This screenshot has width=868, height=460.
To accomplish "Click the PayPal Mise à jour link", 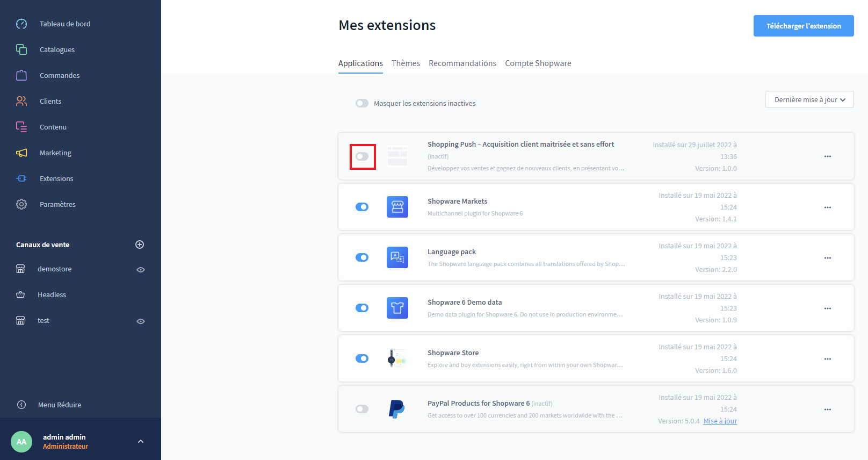I will [x=720, y=421].
